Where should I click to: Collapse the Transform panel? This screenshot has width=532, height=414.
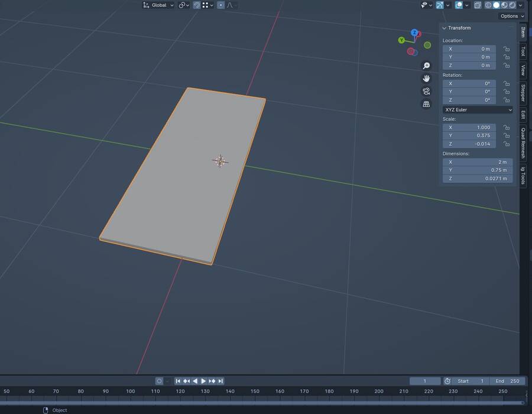pos(444,28)
